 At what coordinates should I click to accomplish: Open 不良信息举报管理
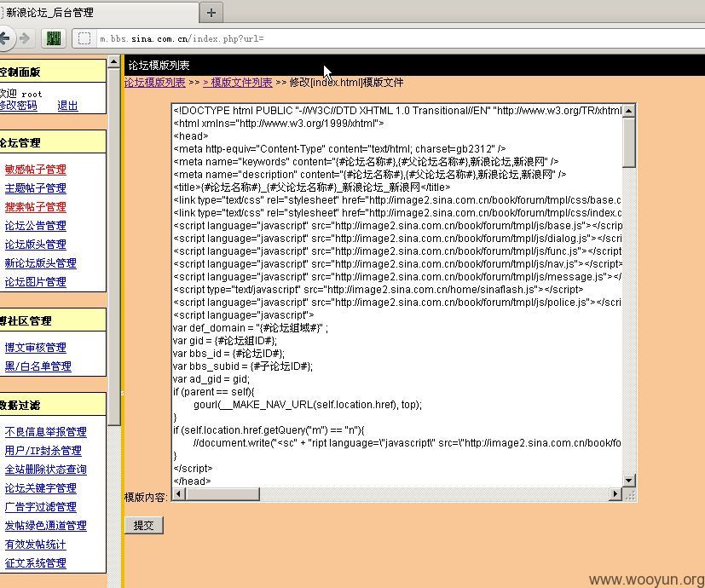tap(46, 432)
